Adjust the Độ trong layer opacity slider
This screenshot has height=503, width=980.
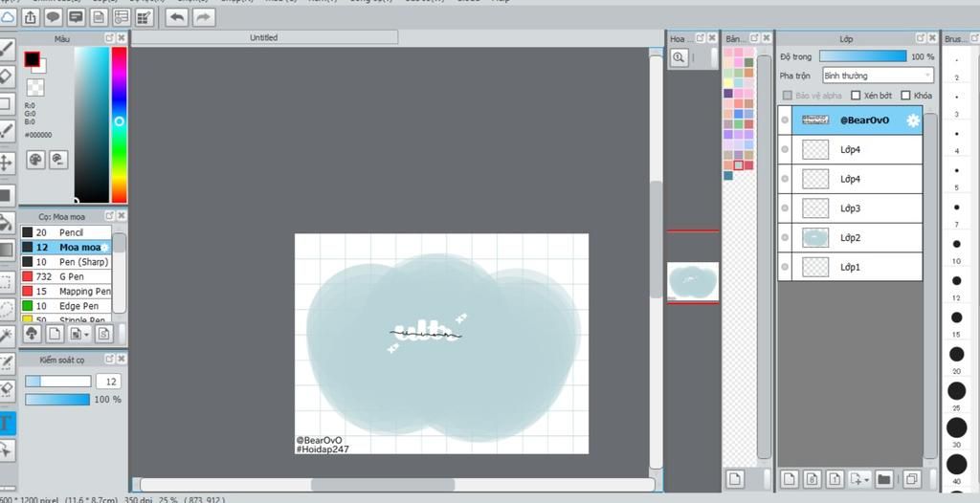point(862,56)
